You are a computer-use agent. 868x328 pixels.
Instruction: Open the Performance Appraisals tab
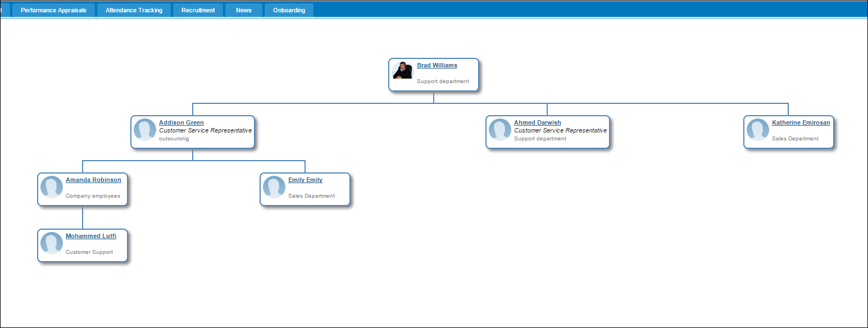53,10
